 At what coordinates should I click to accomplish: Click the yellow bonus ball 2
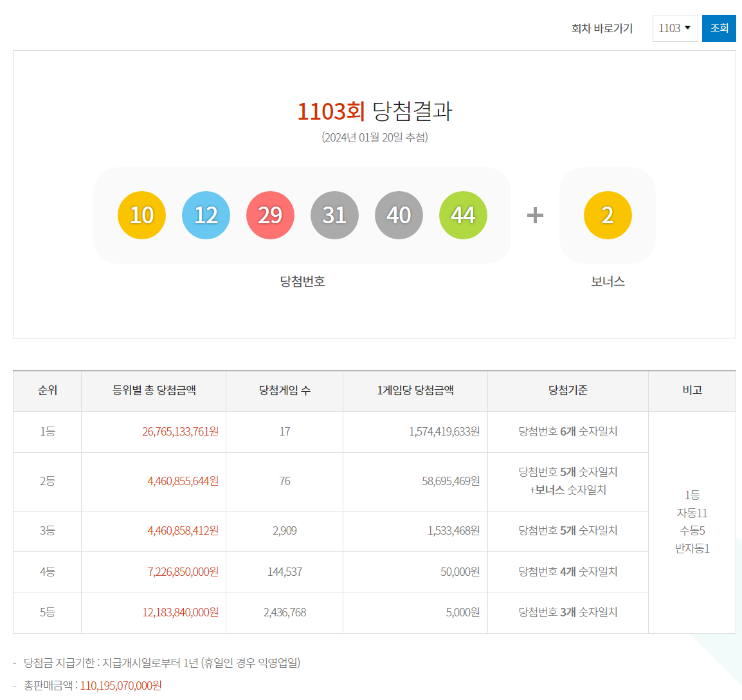point(608,215)
